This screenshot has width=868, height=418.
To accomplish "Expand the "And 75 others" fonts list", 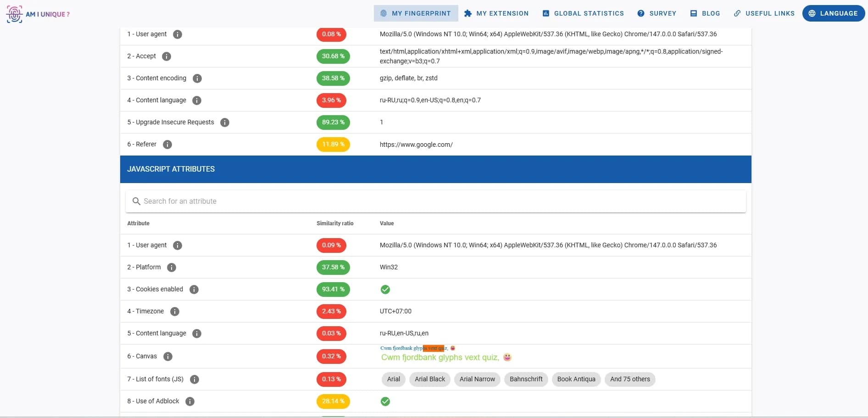I will pyautogui.click(x=630, y=379).
